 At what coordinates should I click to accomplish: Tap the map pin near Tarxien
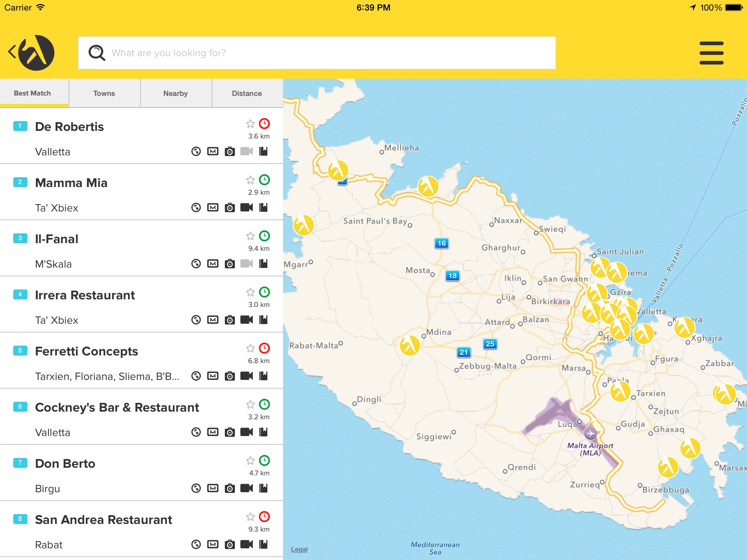point(620,391)
